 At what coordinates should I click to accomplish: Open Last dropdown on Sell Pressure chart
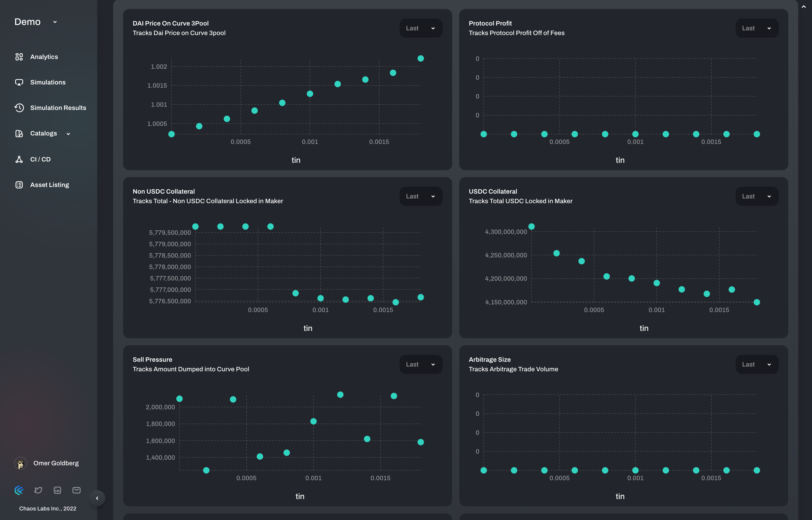[421, 364]
